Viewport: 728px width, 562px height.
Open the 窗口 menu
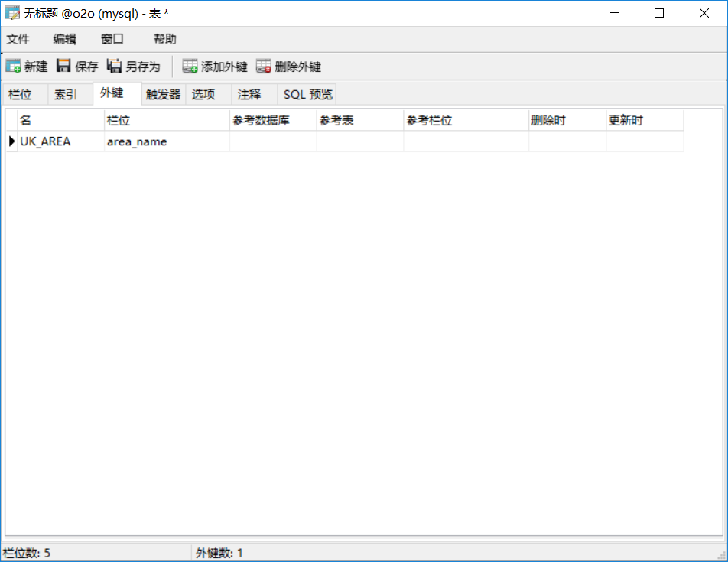tap(111, 39)
